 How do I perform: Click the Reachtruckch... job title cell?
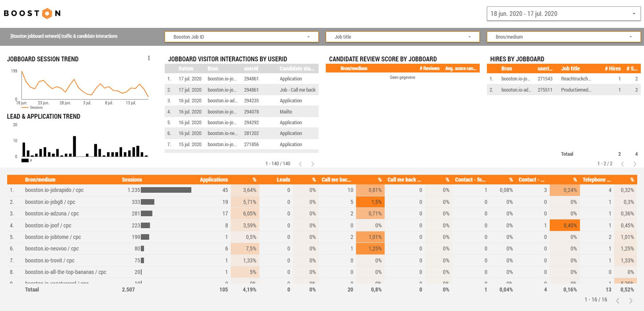click(576, 79)
